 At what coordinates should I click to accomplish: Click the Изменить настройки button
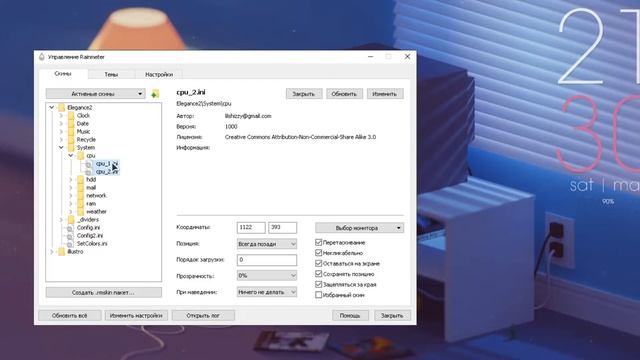[x=136, y=316]
